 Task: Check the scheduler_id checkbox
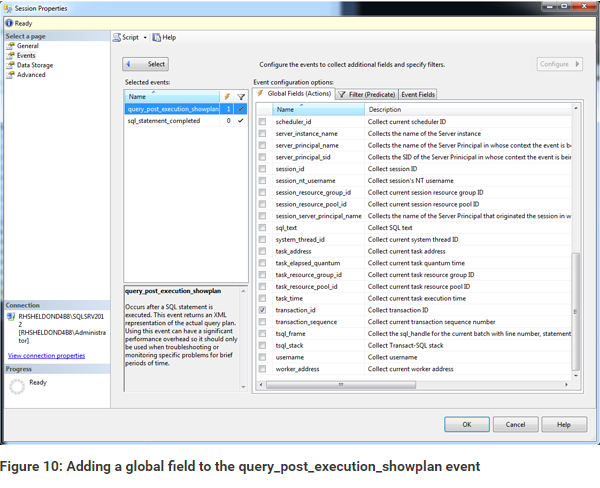click(x=262, y=122)
